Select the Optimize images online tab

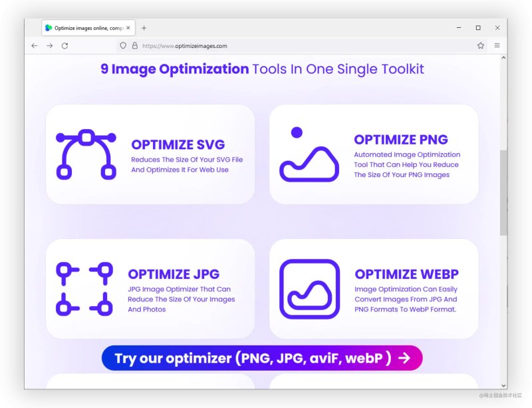(x=88, y=28)
